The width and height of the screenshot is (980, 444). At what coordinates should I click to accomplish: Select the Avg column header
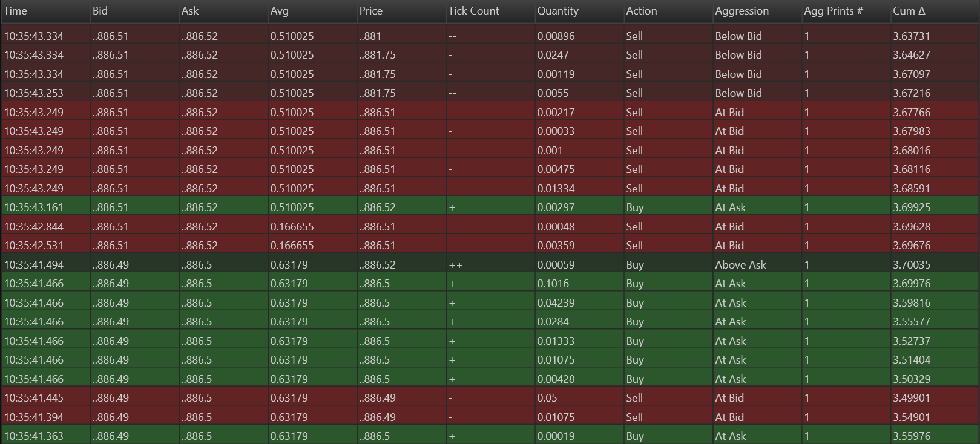coord(279,11)
